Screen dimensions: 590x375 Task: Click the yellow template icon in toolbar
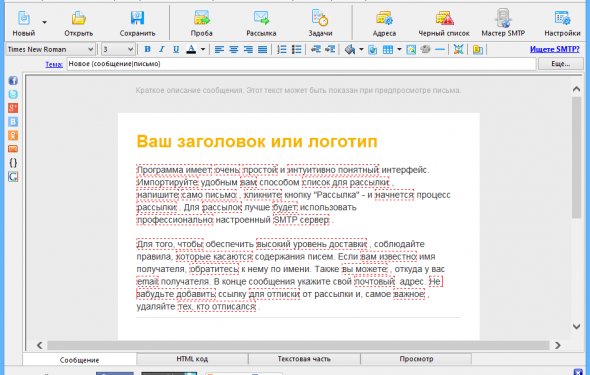coord(478,50)
